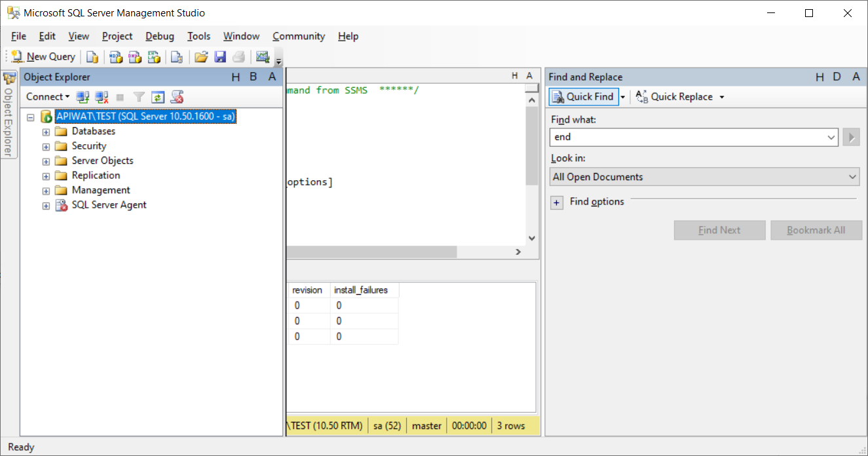
Task: Click the Disconnect server icon
Action: tap(102, 97)
